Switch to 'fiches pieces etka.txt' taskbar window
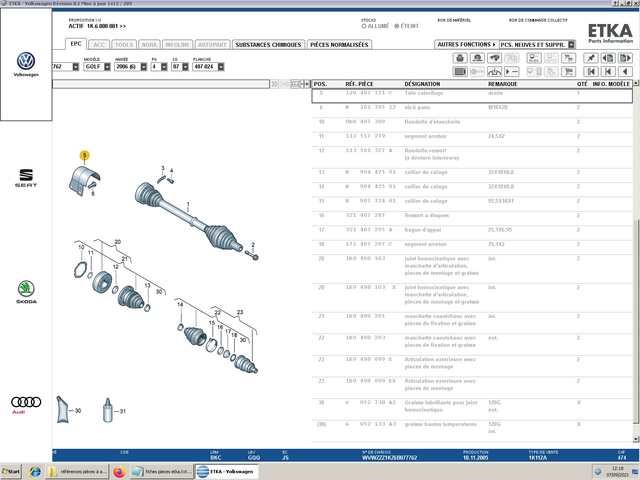Image resolution: width=640 pixels, height=480 pixels. coord(162,471)
